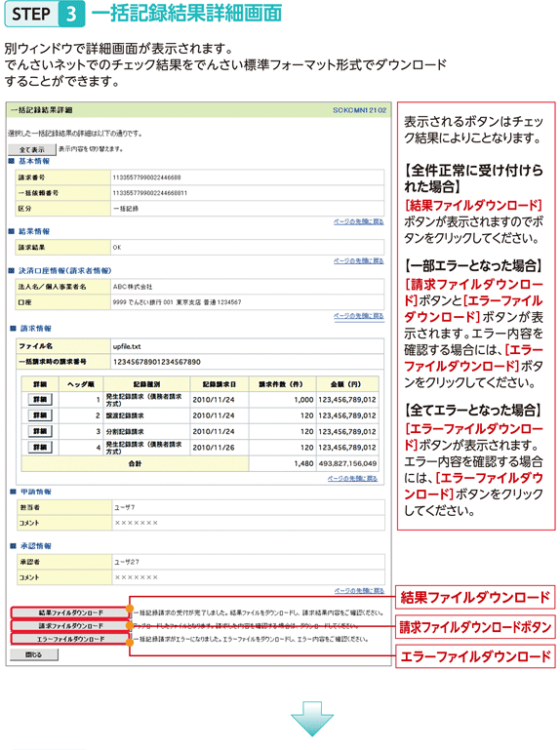Select the value 12345678901234567890

[156, 362]
